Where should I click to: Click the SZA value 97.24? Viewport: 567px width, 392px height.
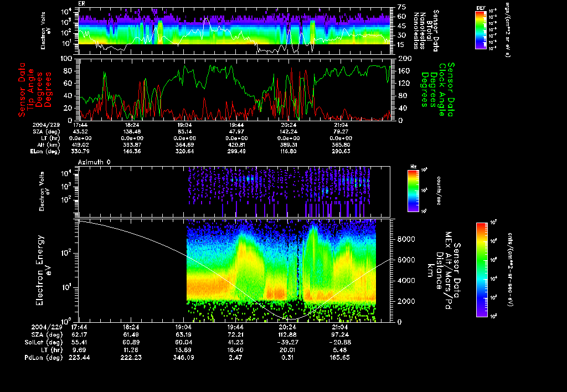pyautogui.click(x=340, y=334)
